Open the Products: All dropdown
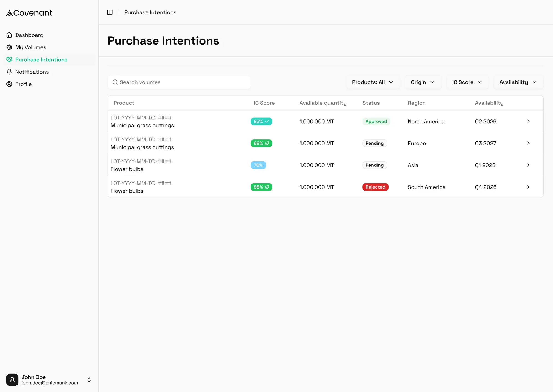553x392 pixels. [373, 82]
